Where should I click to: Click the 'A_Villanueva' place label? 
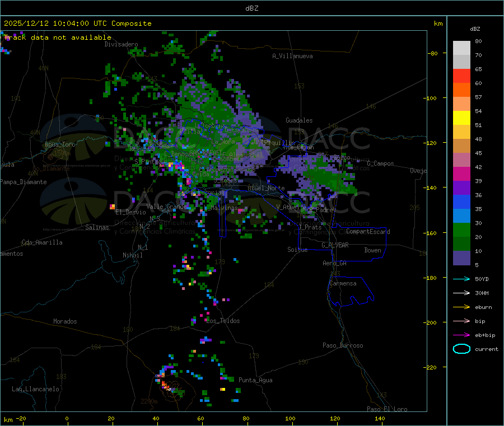292,56
